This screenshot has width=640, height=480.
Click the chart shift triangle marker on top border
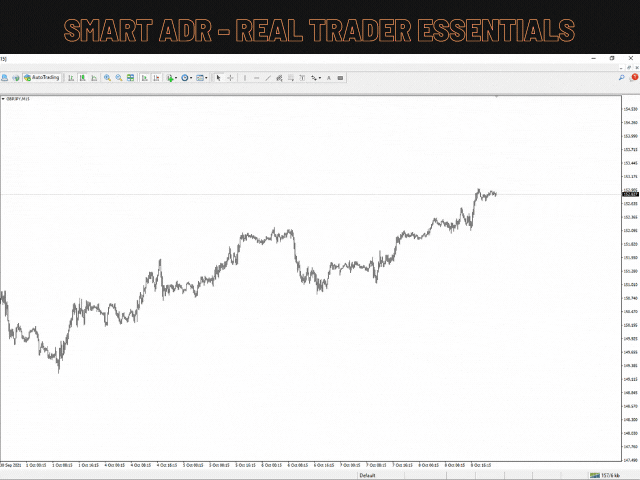[497, 97]
